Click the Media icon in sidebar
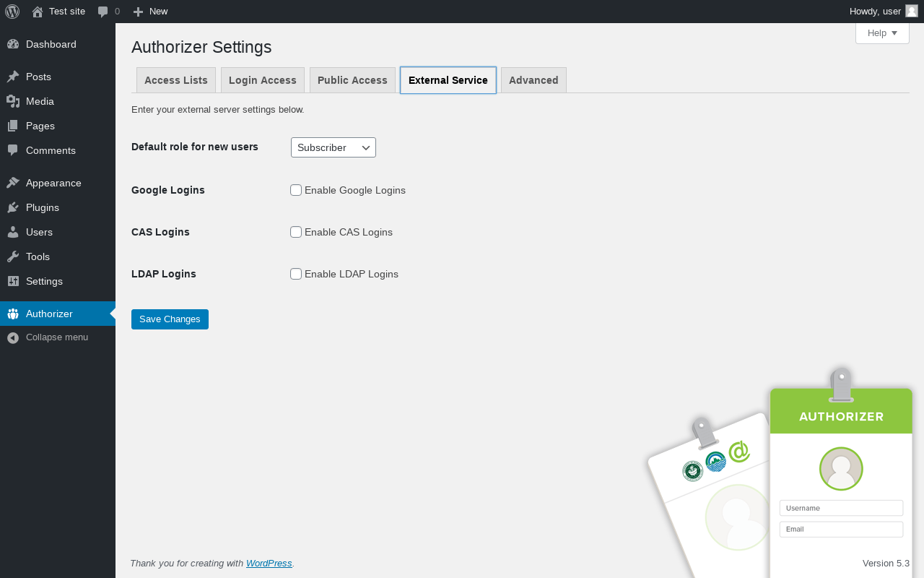This screenshot has width=924, height=578. pos(13,101)
